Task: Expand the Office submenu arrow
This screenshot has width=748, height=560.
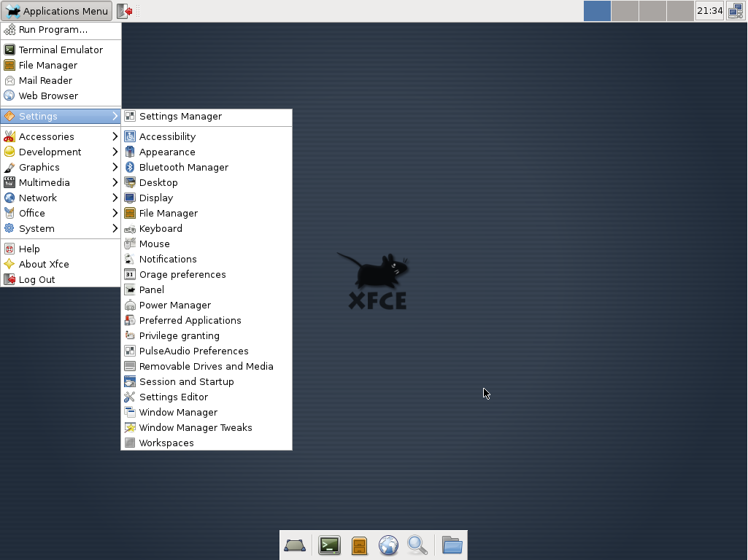Action: (x=115, y=213)
